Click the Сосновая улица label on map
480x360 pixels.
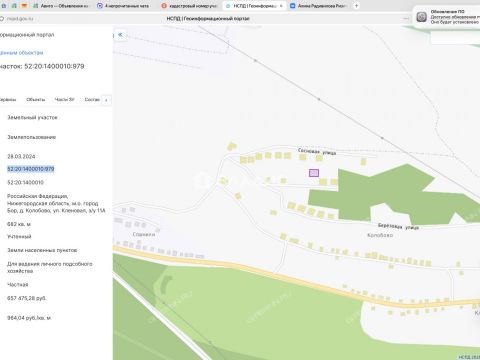317,152
